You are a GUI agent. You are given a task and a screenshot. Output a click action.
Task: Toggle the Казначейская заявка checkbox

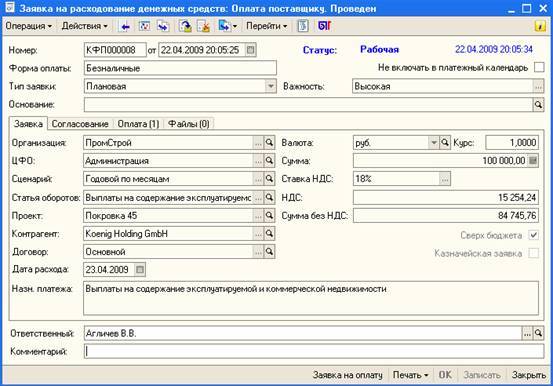click(533, 253)
